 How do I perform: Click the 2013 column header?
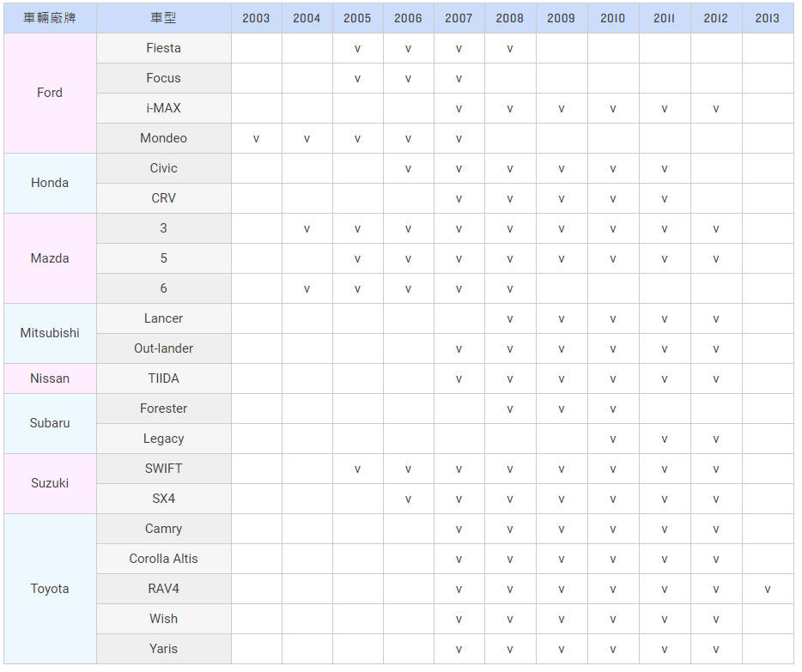coord(768,18)
